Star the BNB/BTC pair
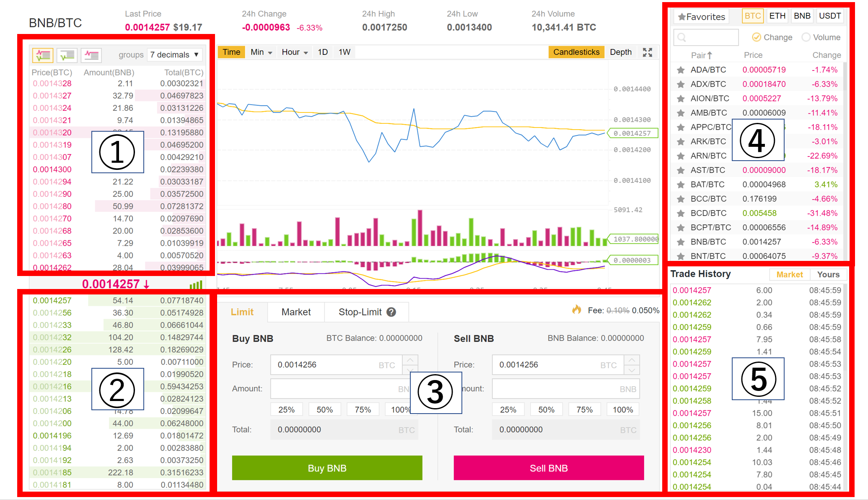Viewport: 868px width, 500px height. coord(681,242)
